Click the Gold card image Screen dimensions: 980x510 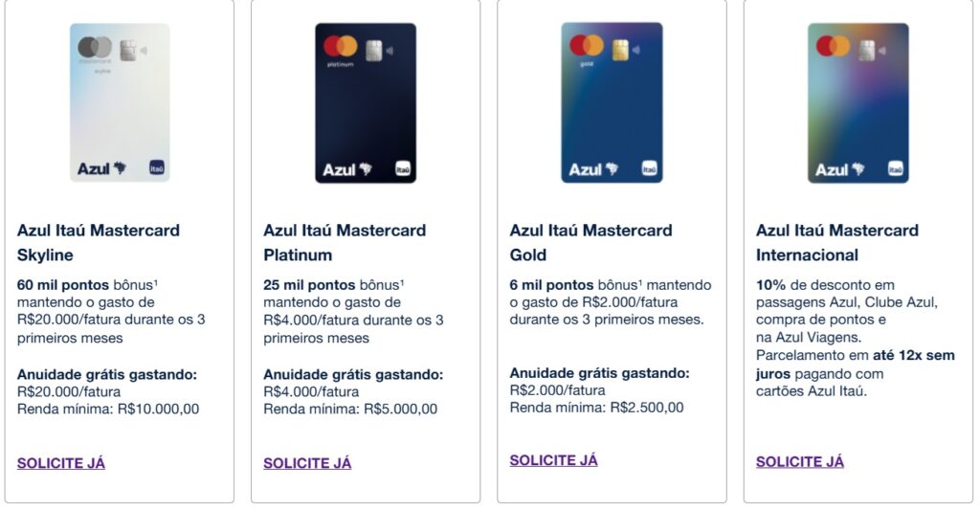point(612,102)
